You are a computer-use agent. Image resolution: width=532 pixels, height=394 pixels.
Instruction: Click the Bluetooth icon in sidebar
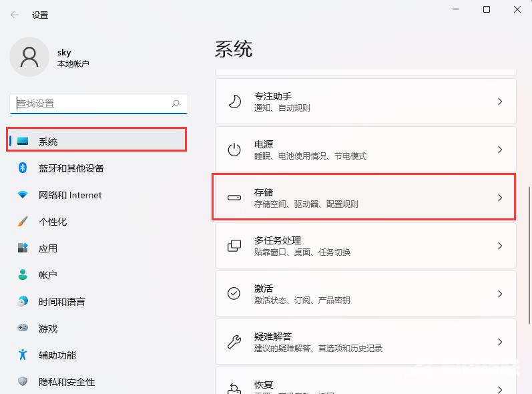(23, 168)
